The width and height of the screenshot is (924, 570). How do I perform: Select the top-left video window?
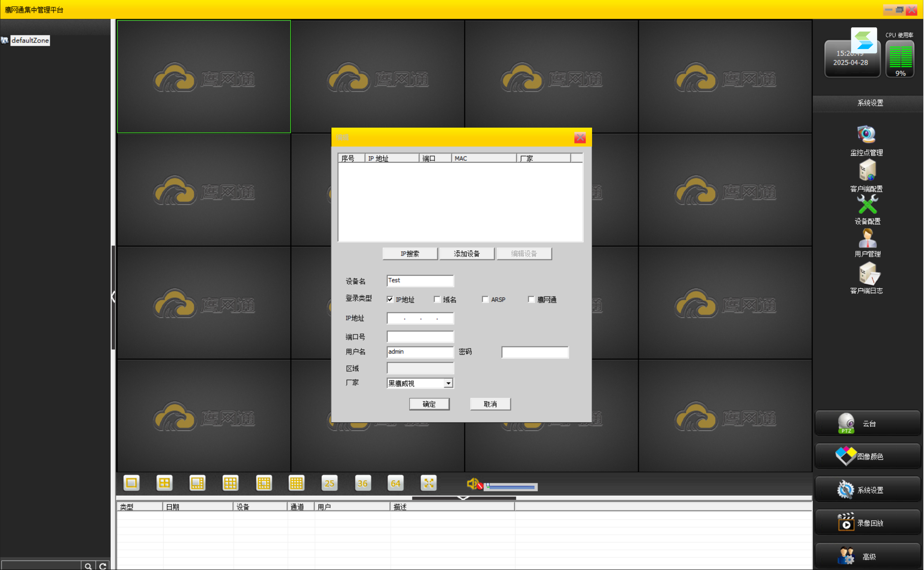(203, 76)
